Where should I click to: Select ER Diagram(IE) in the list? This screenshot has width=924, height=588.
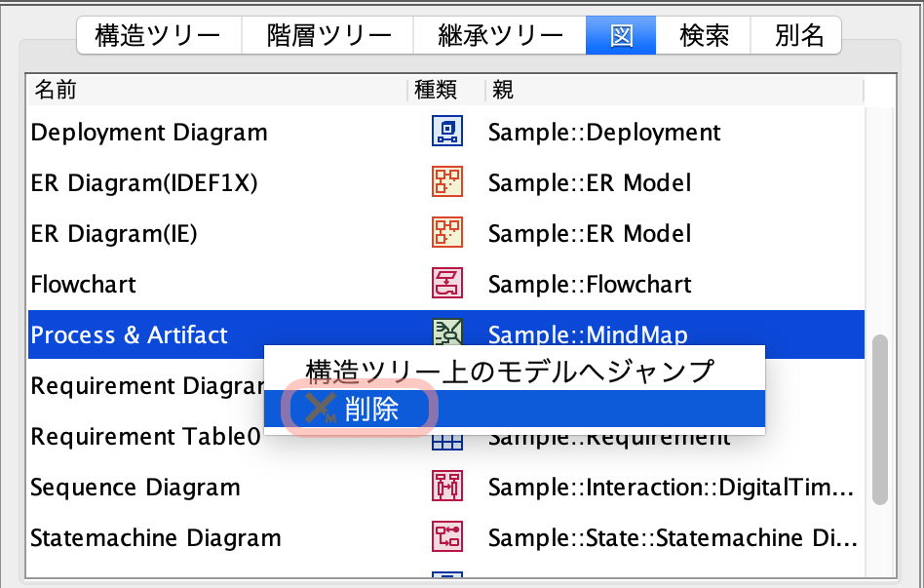pyautogui.click(x=114, y=234)
